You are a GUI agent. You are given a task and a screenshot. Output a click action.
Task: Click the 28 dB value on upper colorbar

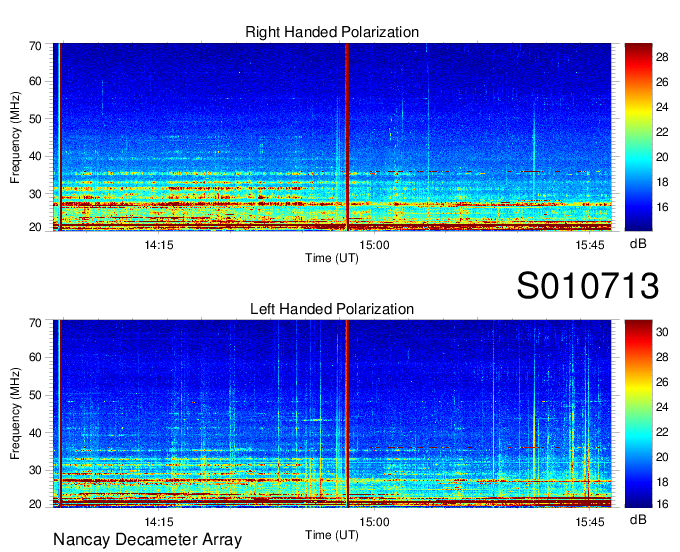click(662, 57)
